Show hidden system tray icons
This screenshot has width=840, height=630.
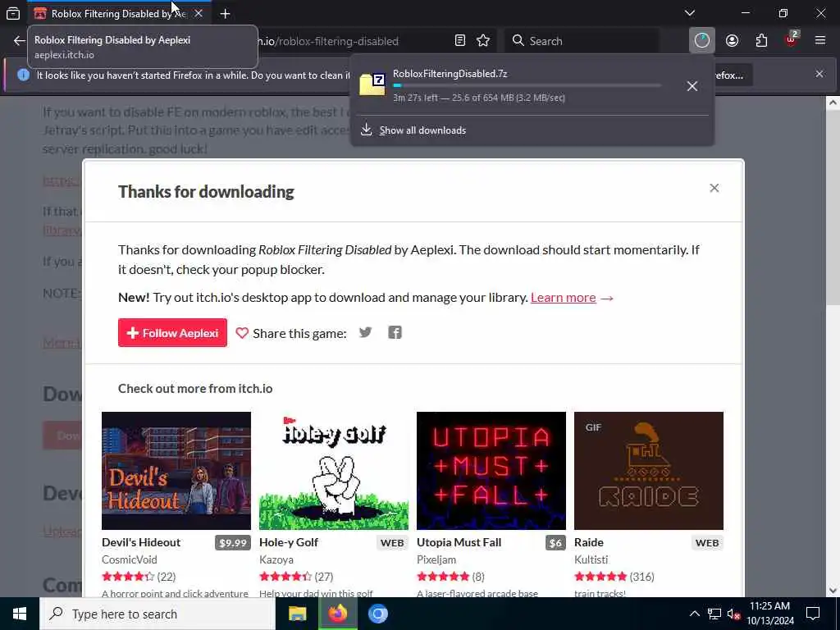(694, 614)
